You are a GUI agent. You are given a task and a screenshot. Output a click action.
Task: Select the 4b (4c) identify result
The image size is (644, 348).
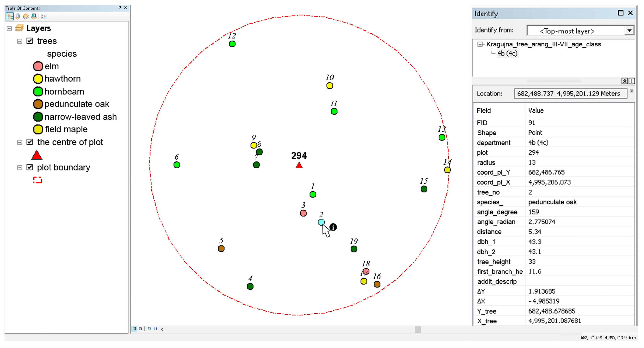point(507,53)
